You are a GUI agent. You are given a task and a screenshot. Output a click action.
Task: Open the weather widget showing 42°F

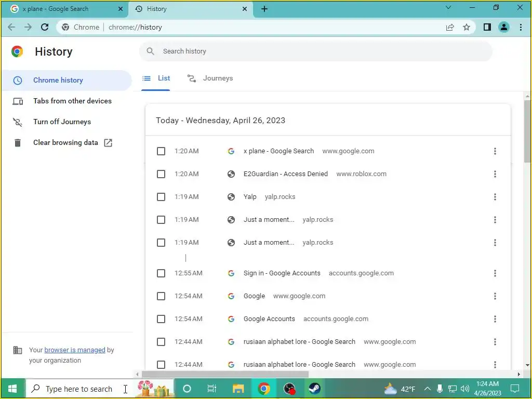tap(400, 389)
